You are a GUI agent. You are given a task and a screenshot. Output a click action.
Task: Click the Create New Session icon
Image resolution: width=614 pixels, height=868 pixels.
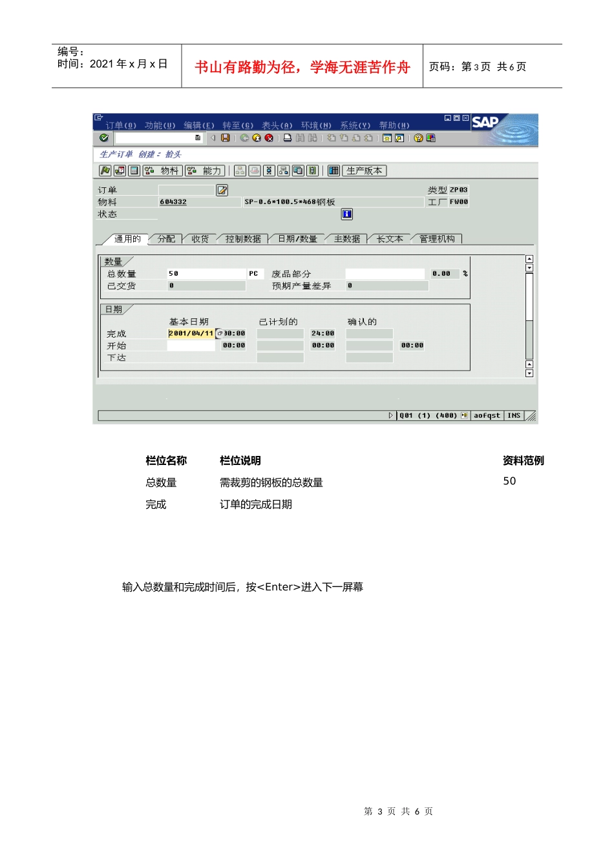click(387, 138)
